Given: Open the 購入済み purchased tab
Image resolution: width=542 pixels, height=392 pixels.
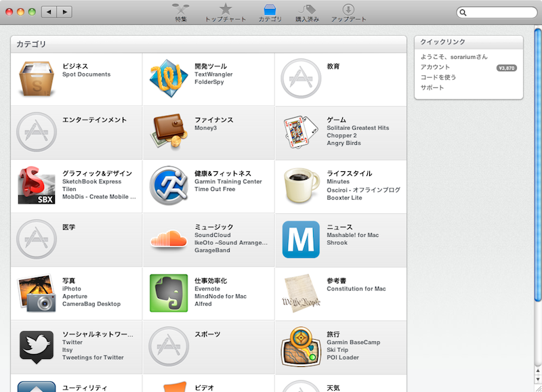Looking at the screenshot, I should [x=307, y=13].
